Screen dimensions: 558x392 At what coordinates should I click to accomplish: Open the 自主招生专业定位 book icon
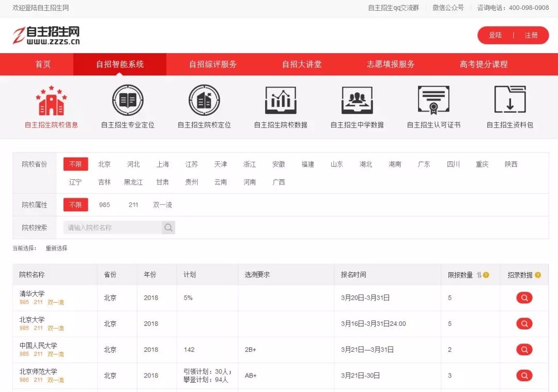tap(128, 101)
